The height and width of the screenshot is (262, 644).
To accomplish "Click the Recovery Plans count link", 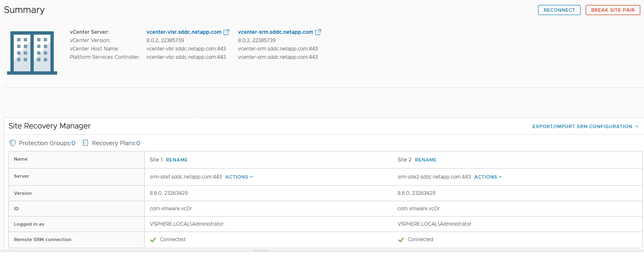I will click(138, 143).
